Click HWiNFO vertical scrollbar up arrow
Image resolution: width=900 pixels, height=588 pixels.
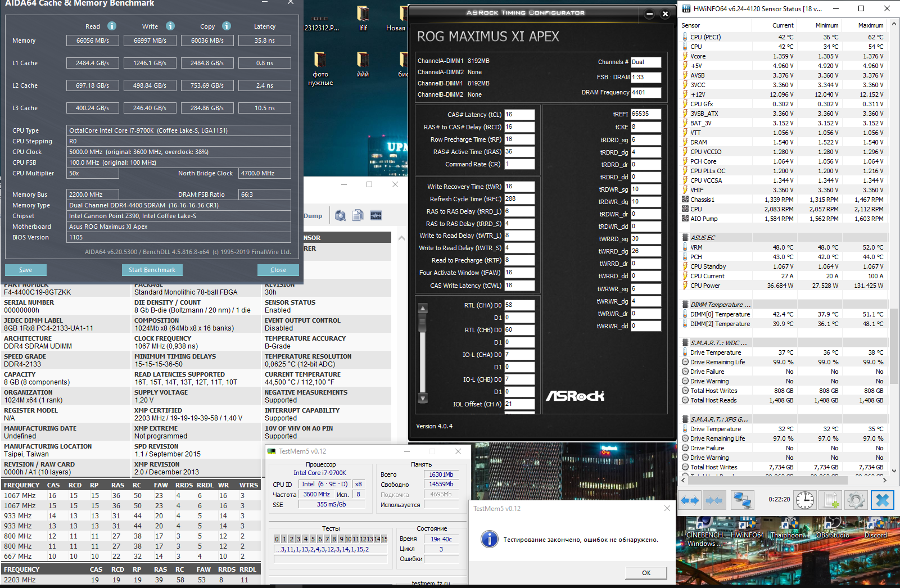coord(894,24)
